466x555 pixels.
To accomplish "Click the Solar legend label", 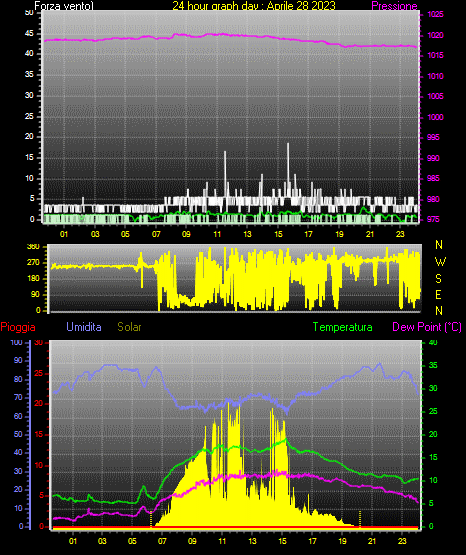I will coord(129,327).
